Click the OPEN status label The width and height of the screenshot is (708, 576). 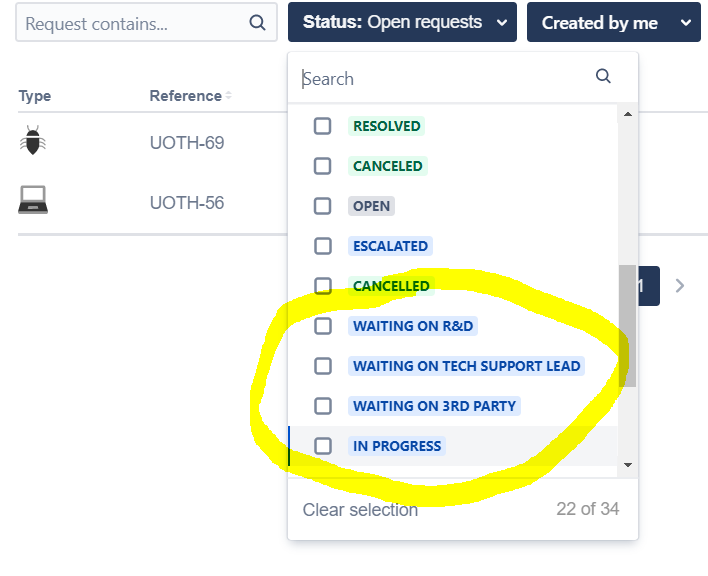point(371,206)
